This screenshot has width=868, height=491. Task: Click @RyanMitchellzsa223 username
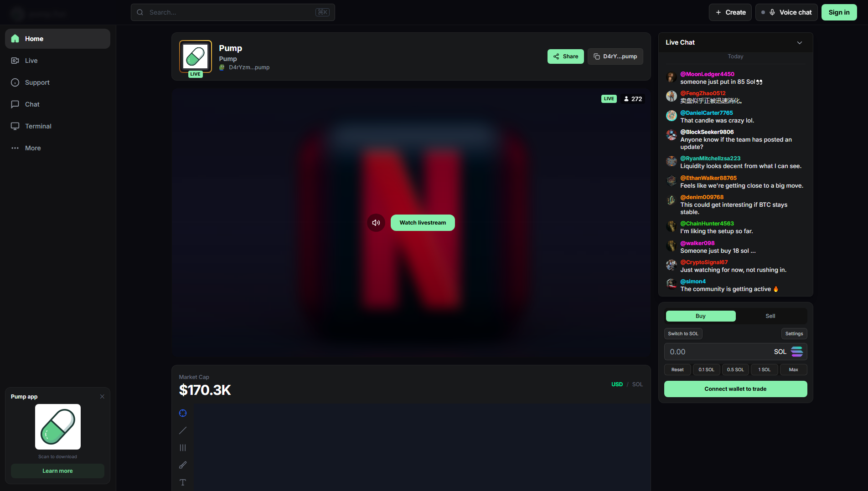click(x=710, y=159)
